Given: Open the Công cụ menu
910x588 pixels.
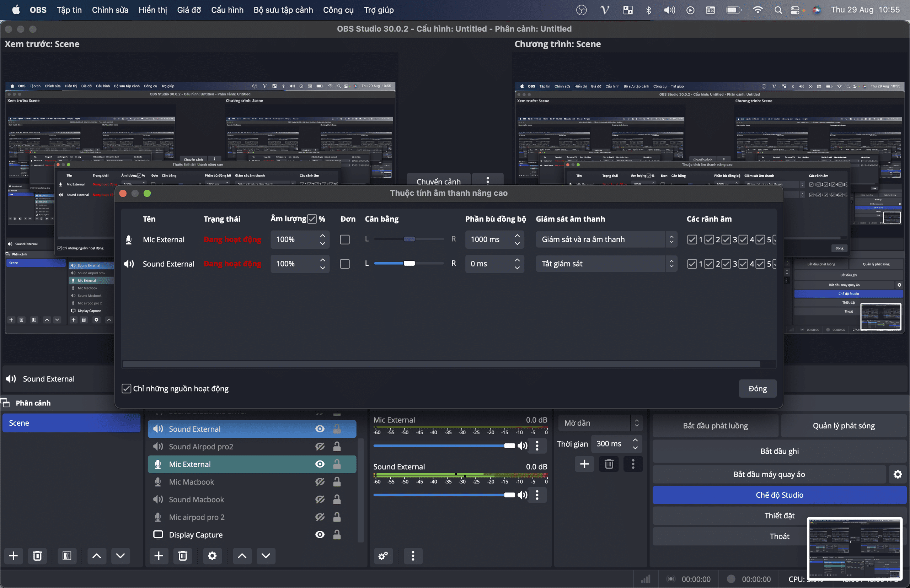Looking at the screenshot, I should [338, 10].
